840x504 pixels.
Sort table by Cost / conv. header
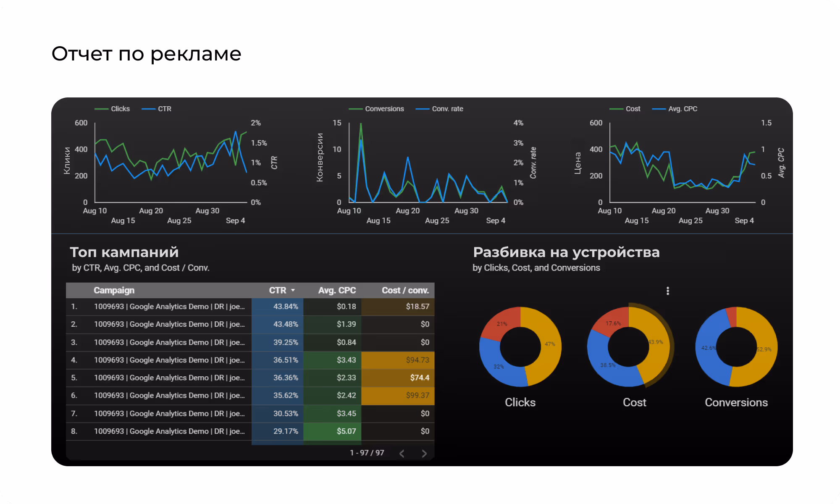click(405, 290)
